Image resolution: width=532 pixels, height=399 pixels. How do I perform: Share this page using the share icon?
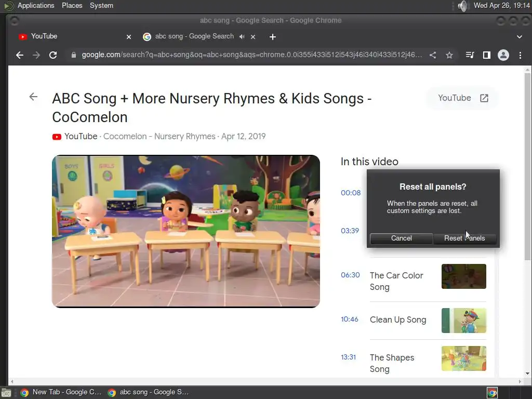point(433,55)
